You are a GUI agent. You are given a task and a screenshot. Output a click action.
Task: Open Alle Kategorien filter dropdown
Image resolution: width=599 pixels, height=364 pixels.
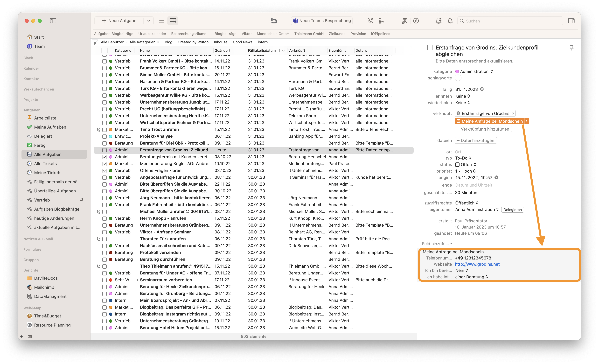(144, 42)
